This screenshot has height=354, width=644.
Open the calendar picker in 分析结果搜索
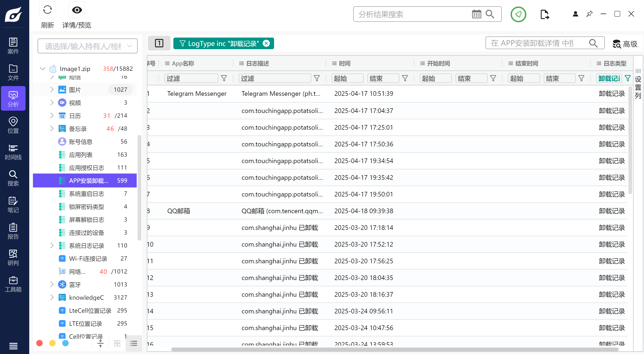click(476, 14)
